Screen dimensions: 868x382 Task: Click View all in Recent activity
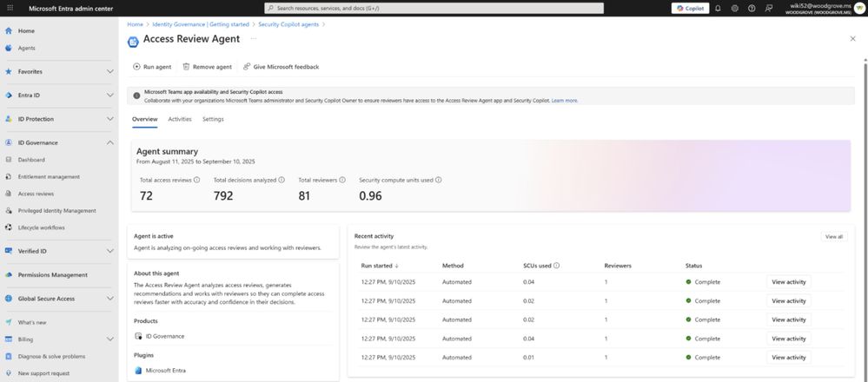pyautogui.click(x=833, y=237)
